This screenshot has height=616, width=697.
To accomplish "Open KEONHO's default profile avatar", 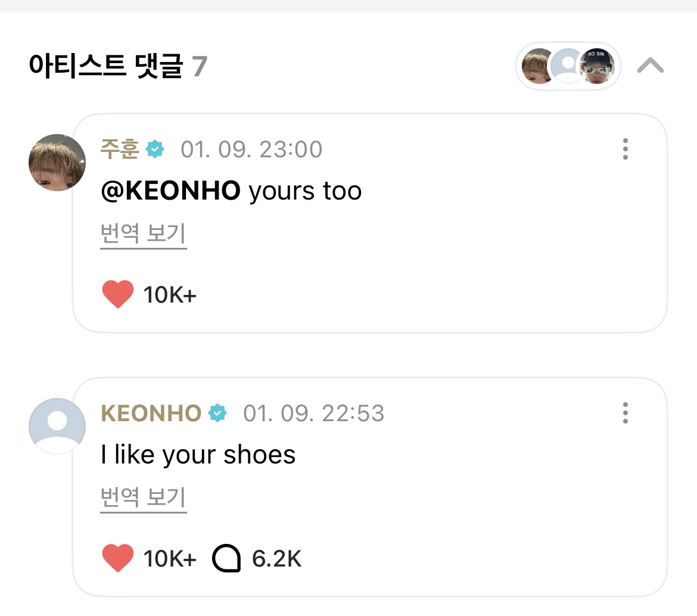I will [57, 426].
